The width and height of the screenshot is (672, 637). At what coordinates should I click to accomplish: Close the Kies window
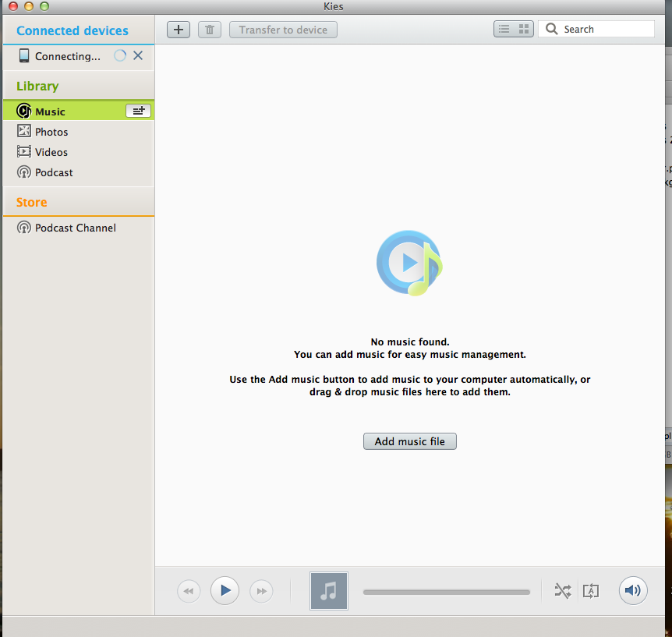coord(13,6)
